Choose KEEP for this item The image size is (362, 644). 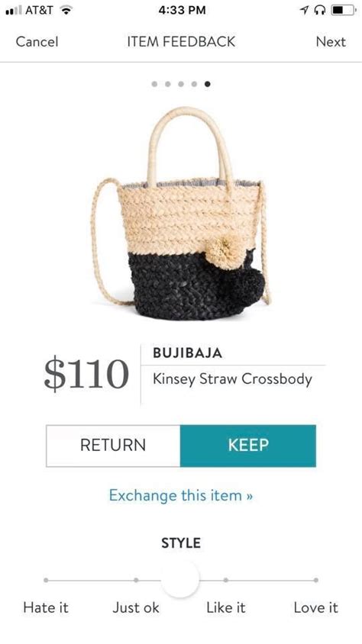pos(248,446)
